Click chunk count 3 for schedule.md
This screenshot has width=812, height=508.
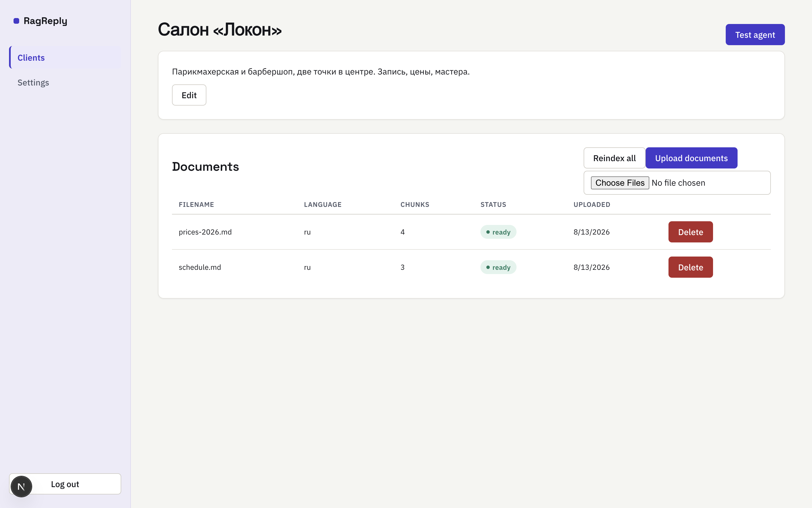tap(403, 267)
